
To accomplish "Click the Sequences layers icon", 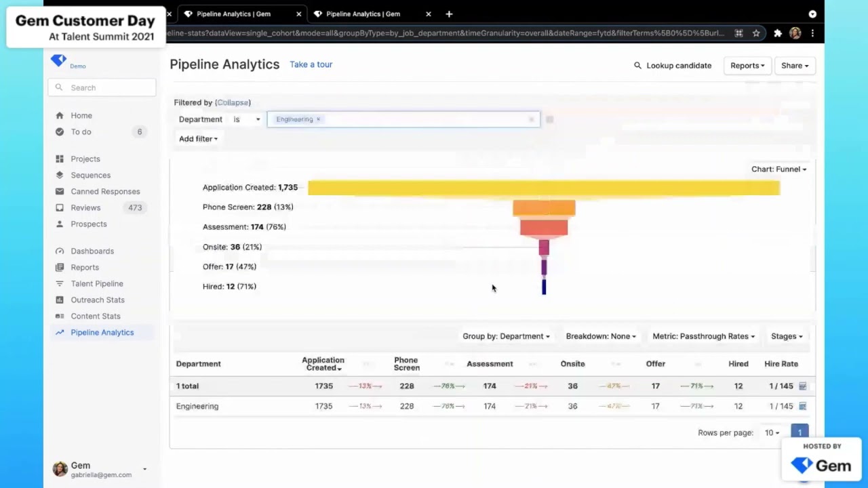I will pyautogui.click(x=60, y=175).
